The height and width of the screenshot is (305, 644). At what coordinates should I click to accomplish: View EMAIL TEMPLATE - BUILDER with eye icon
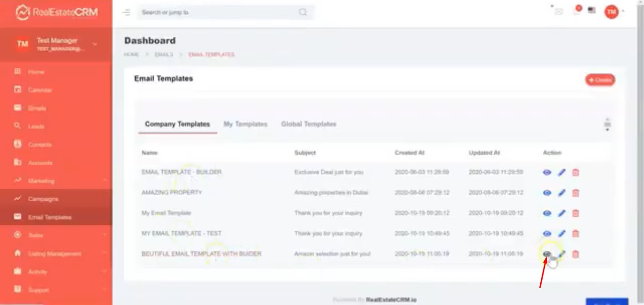point(547,173)
